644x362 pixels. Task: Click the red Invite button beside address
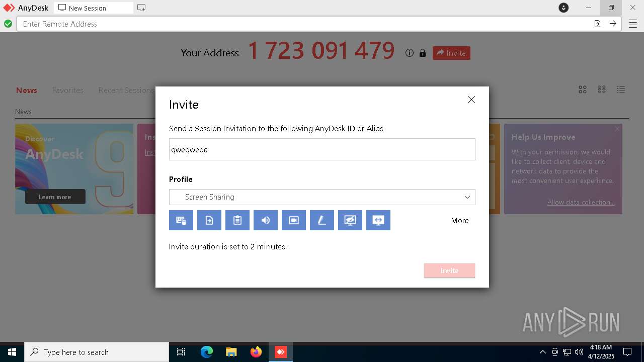[x=451, y=53]
